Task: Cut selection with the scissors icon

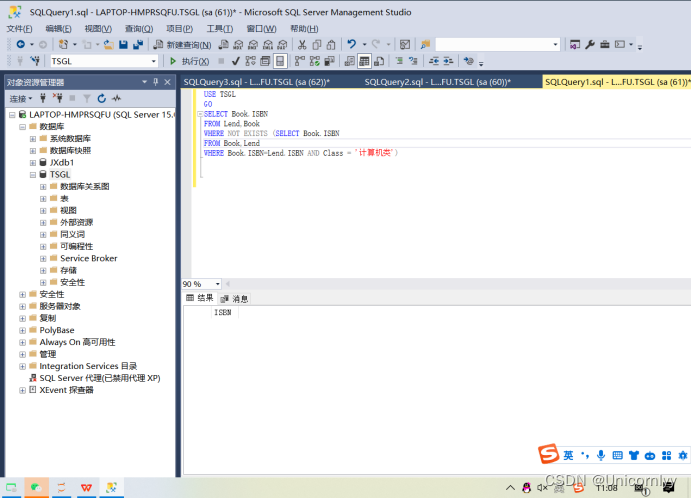Action: click(x=302, y=44)
